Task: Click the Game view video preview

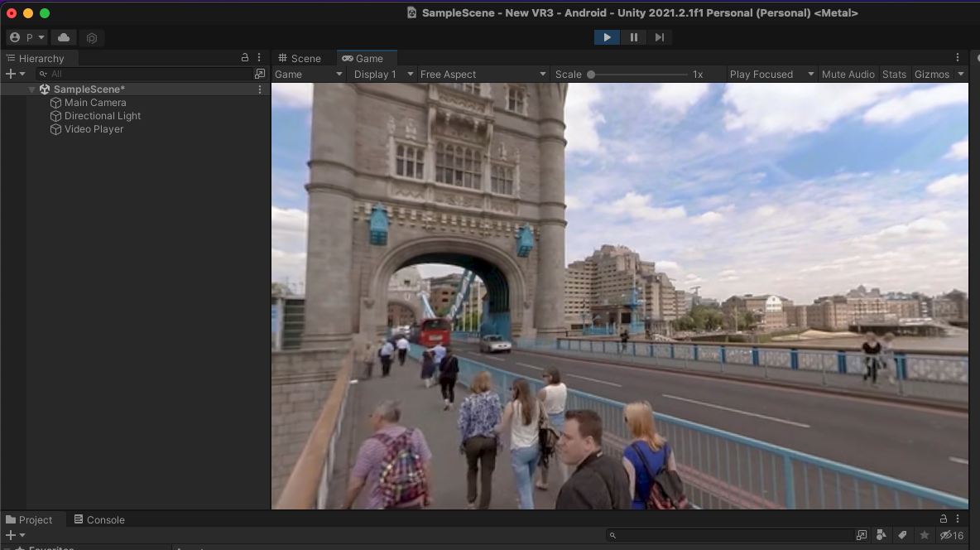Action: pyautogui.click(x=620, y=296)
